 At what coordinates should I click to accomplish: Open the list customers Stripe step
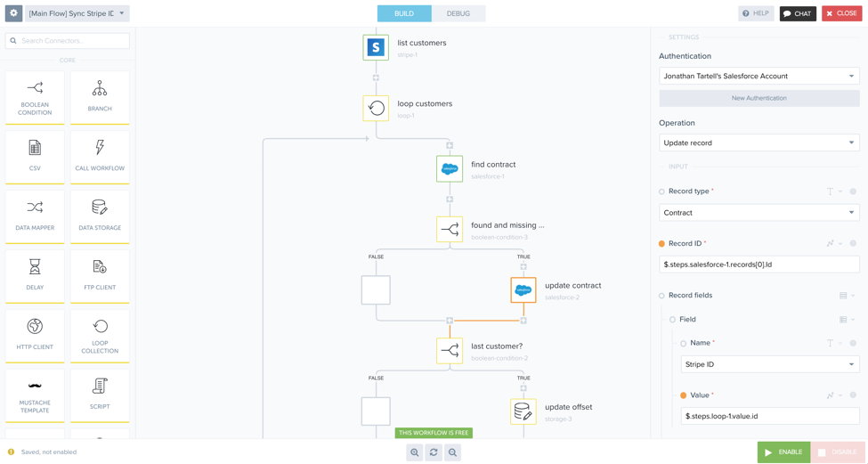click(376, 47)
